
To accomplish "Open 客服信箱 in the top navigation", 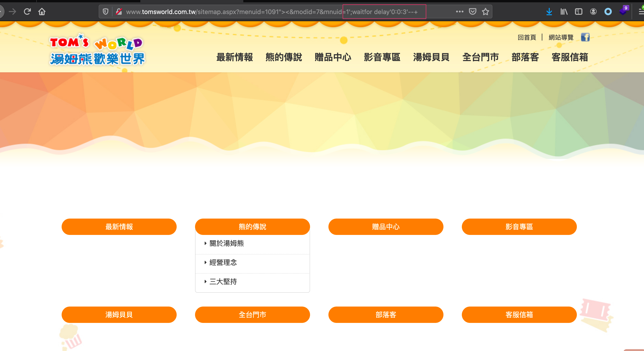I will pos(570,57).
